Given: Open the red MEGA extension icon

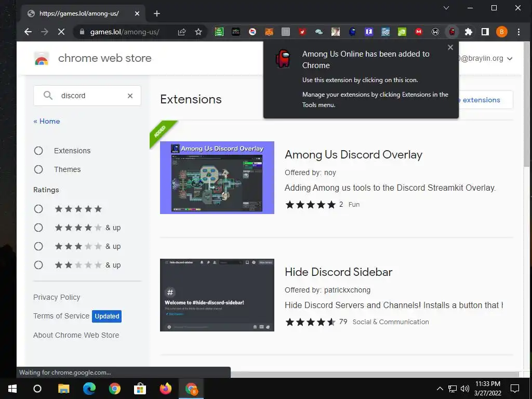Looking at the screenshot, I should click(419, 32).
